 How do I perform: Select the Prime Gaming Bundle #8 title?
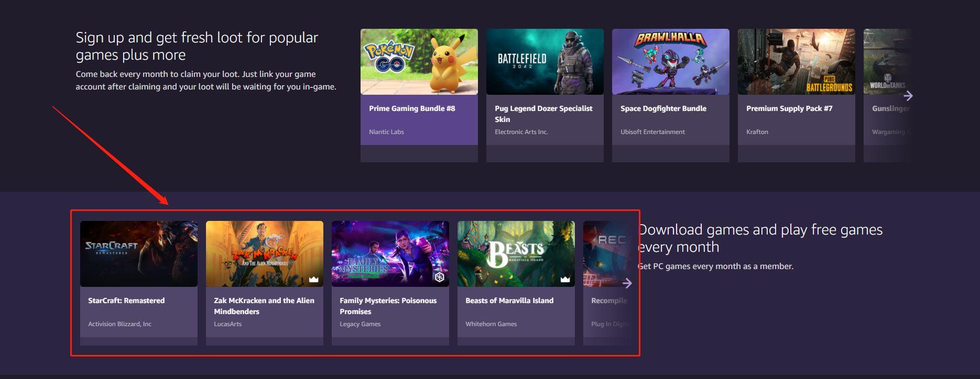[412, 108]
